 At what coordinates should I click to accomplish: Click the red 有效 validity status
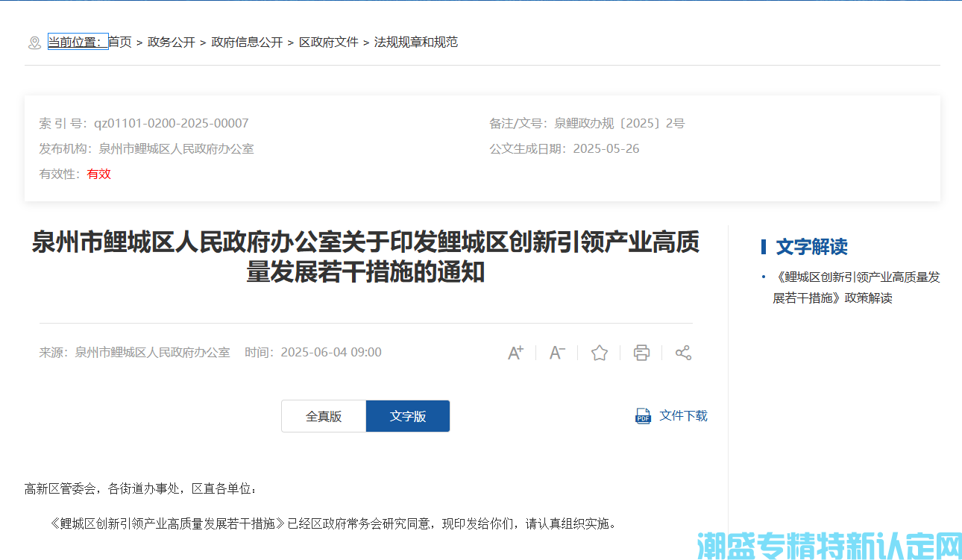(x=99, y=174)
